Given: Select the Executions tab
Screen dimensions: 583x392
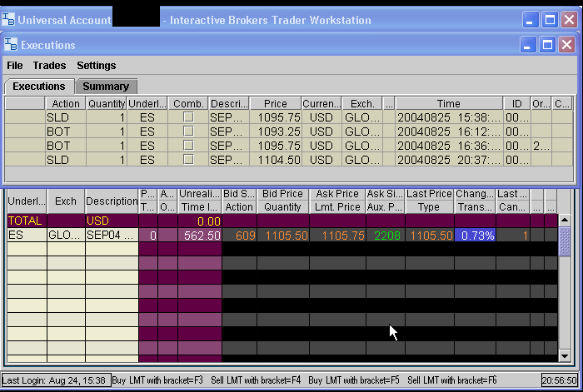Looking at the screenshot, I should click(39, 87).
